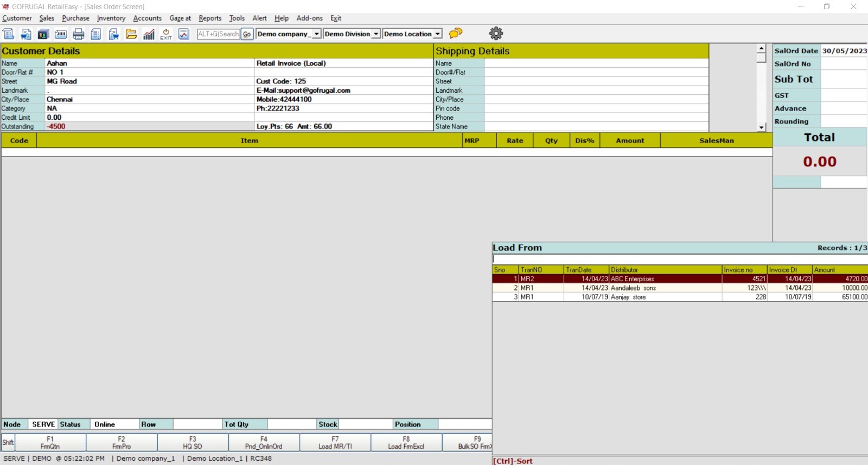This screenshot has width=868, height=465.
Task: Click the Distributor column header
Action: point(666,269)
